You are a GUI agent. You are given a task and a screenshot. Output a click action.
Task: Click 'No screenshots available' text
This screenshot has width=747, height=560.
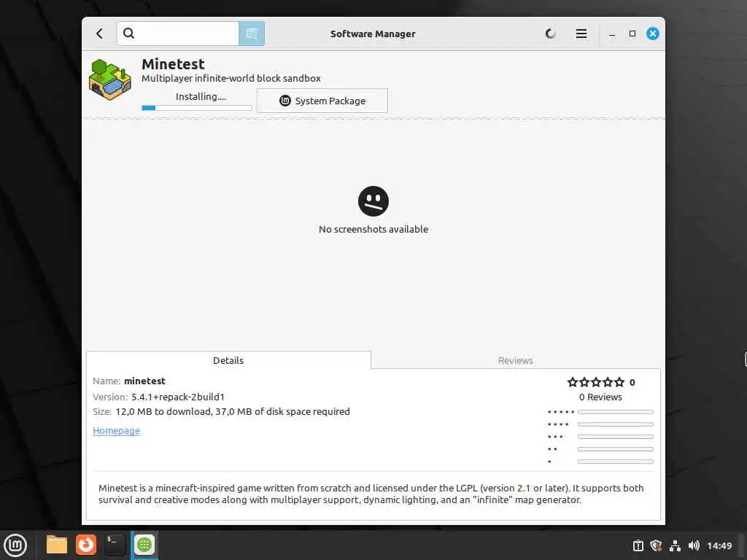[x=373, y=229]
